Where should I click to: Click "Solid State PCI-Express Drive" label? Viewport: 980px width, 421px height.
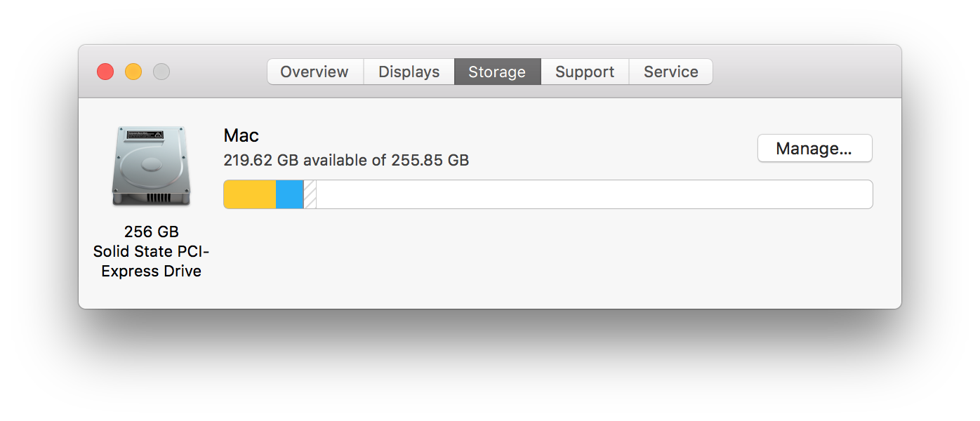click(x=151, y=261)
